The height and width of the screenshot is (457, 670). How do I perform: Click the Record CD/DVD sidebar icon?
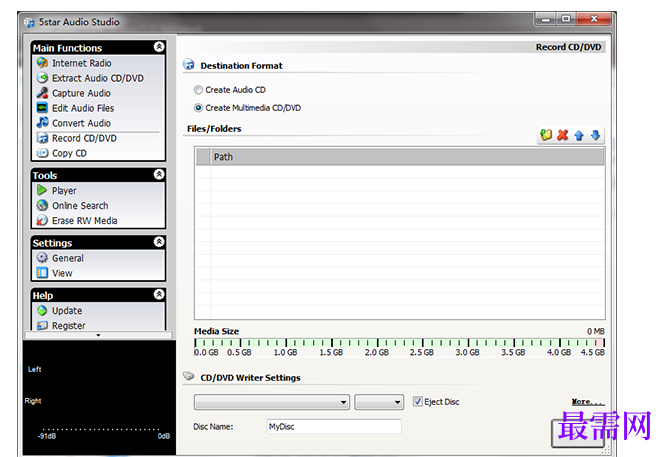(x=42, y=138)
